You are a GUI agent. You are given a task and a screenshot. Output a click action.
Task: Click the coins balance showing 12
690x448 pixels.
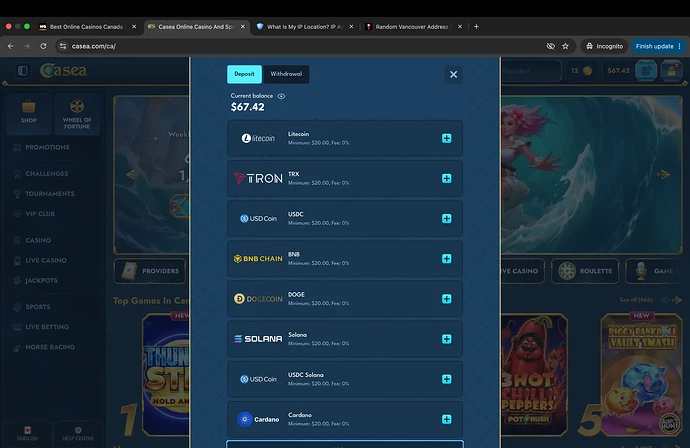coord(581,70)
